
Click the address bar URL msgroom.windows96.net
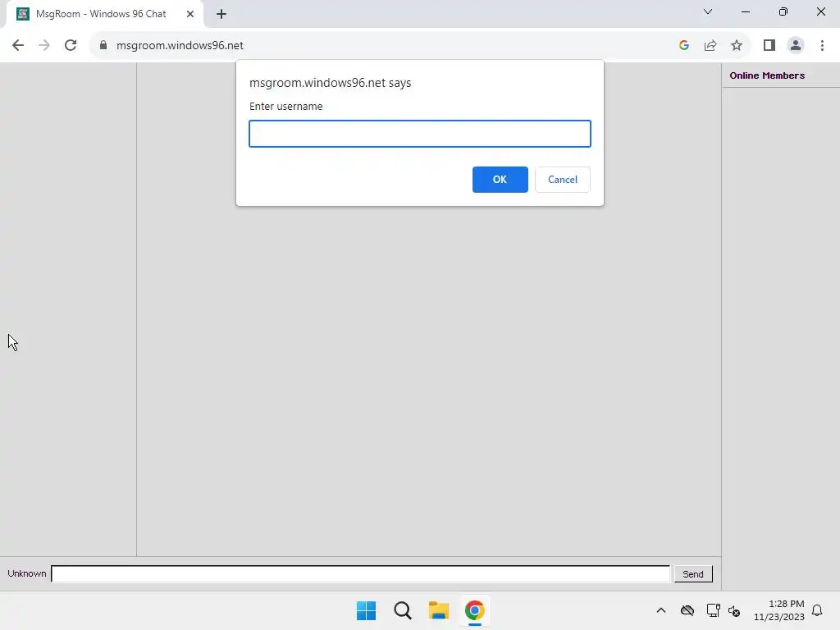(180, 46)
